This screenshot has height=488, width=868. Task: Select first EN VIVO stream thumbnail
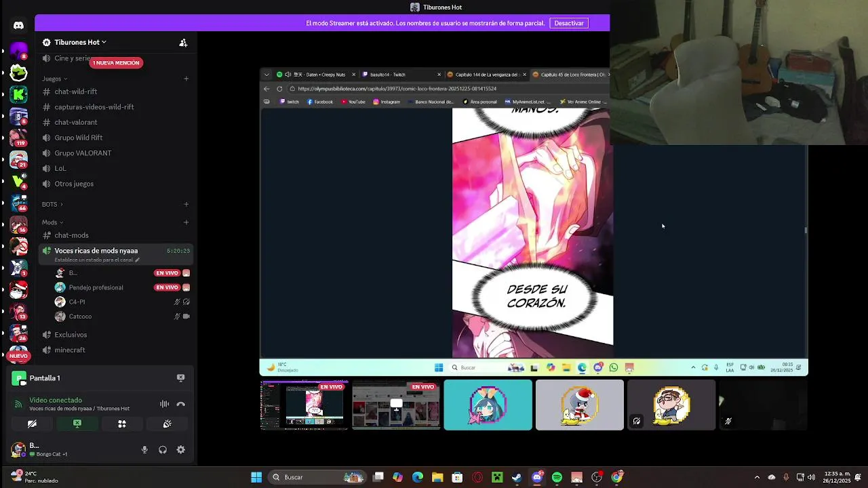(304, 405)
